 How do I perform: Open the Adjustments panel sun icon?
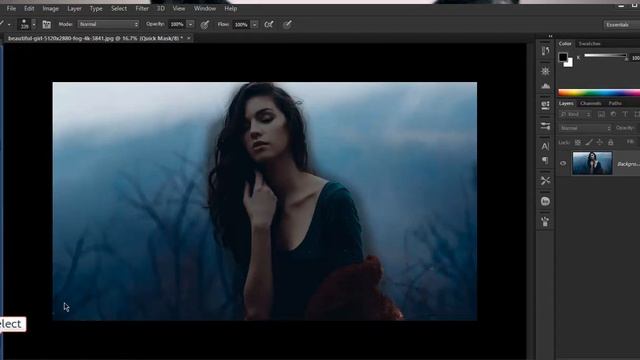(x=545, y=71)
